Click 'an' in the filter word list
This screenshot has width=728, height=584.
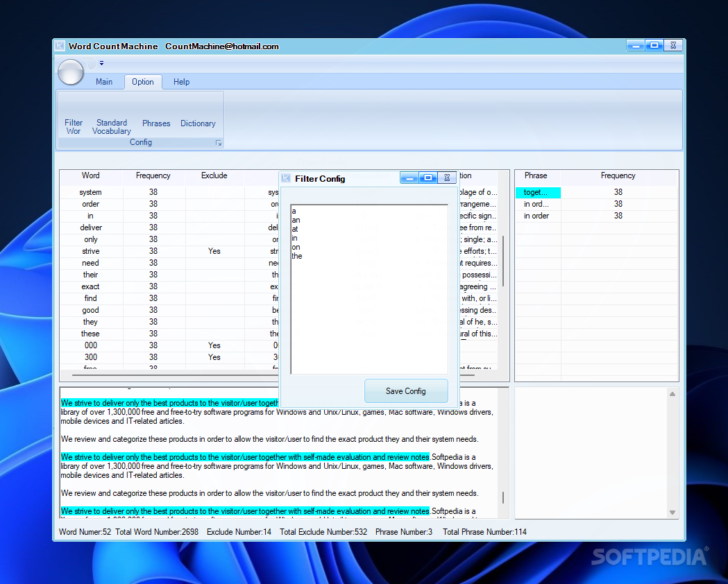(x=296, y=221)
